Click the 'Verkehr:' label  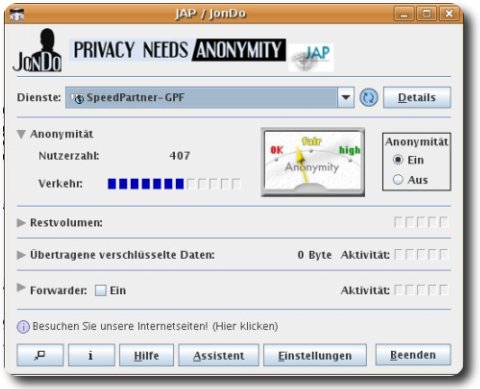click(x=61, y=184)
